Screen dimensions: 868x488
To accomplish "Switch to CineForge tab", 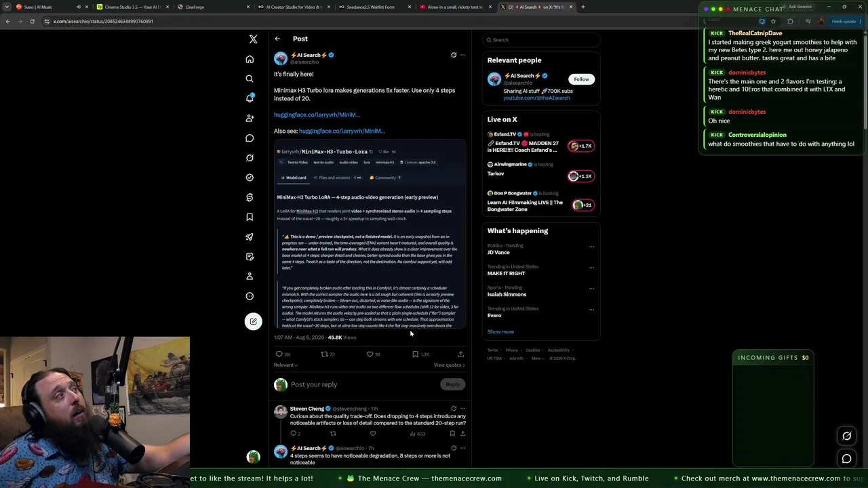I will point(213,7).
